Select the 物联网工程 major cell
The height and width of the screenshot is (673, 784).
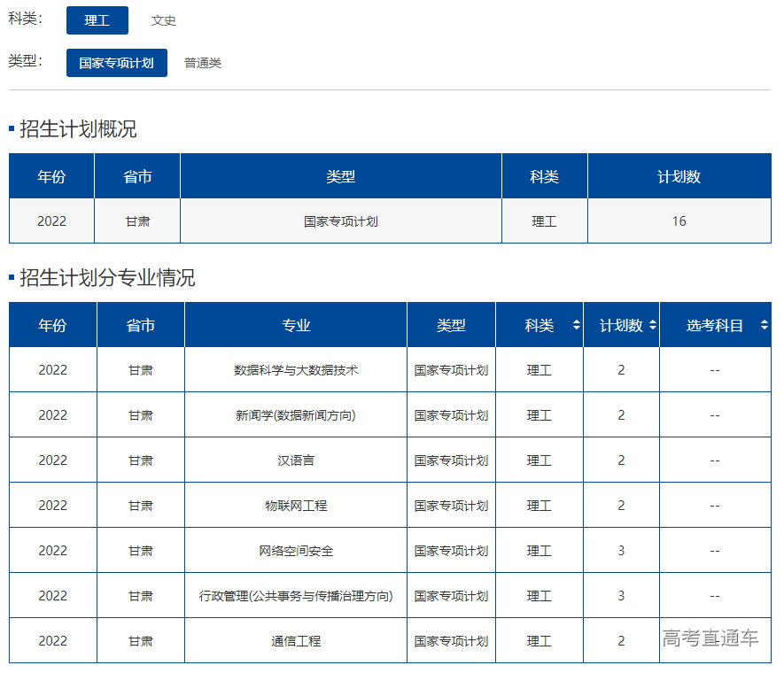point(296,506)
